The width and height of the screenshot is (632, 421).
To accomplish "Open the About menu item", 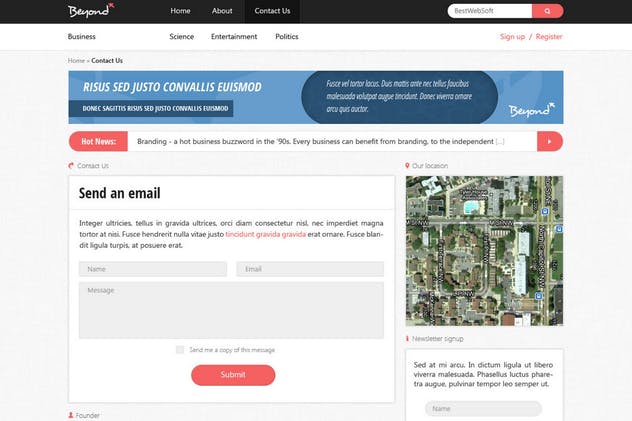I will (x=222, y=11).
